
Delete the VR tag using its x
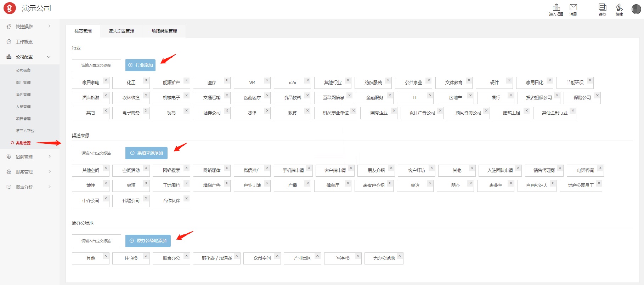click(267, 80)
